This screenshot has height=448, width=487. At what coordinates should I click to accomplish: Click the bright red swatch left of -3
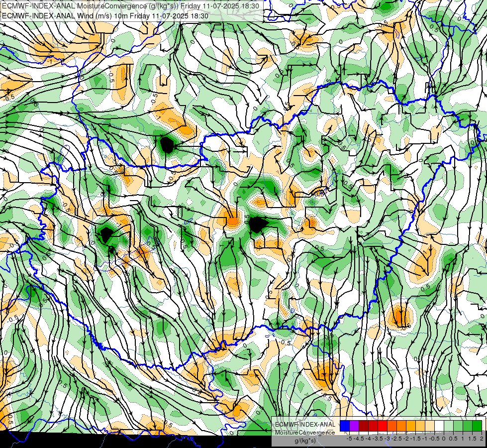(x=383, y=426)
